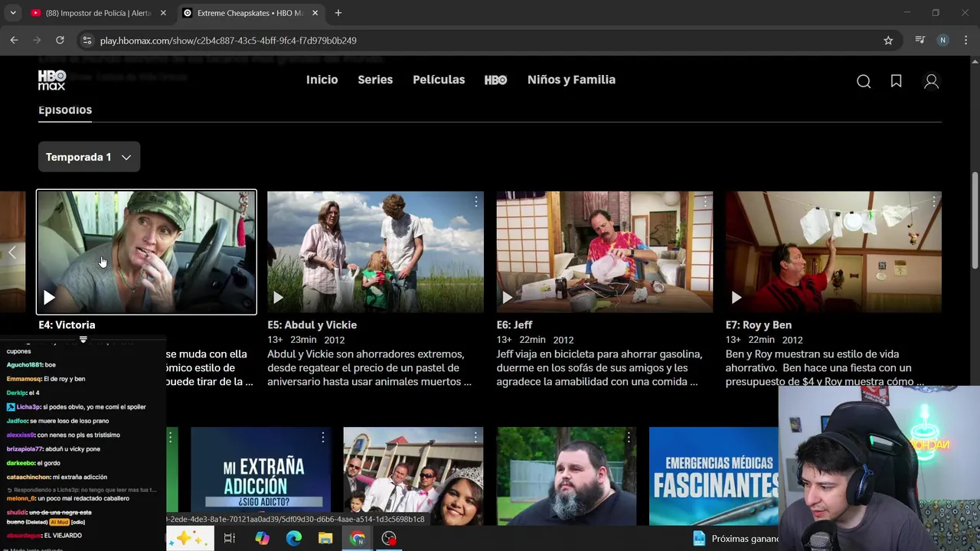The width and height of the screenshot is (980, 551).
Task: Click chat username alexxiss9
Action: tap(21, 435)
